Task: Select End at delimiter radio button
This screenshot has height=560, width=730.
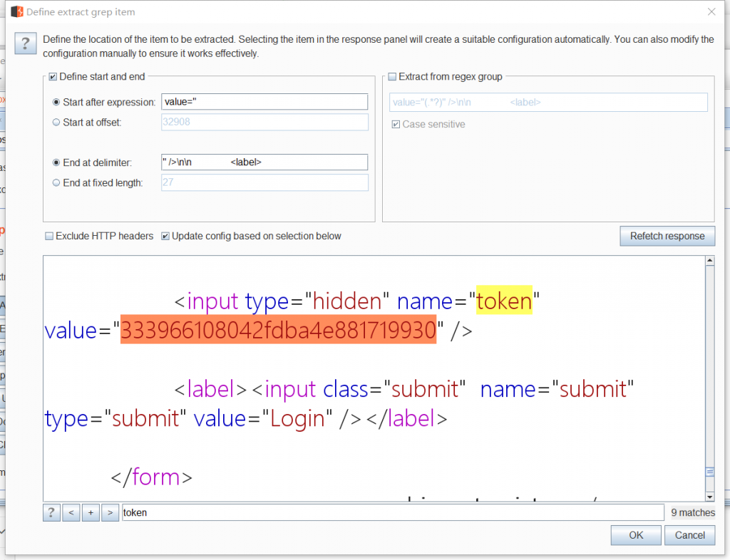Action: [x=57, y=163]
